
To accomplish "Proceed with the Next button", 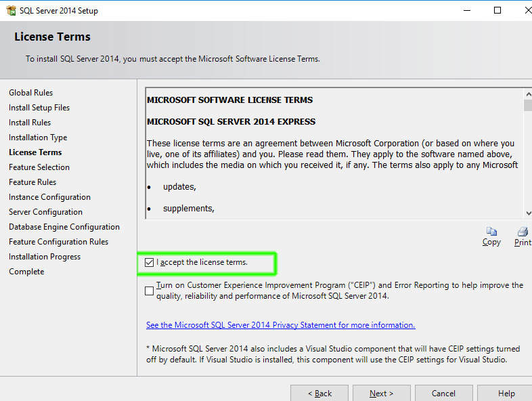I will coord(382,393).
